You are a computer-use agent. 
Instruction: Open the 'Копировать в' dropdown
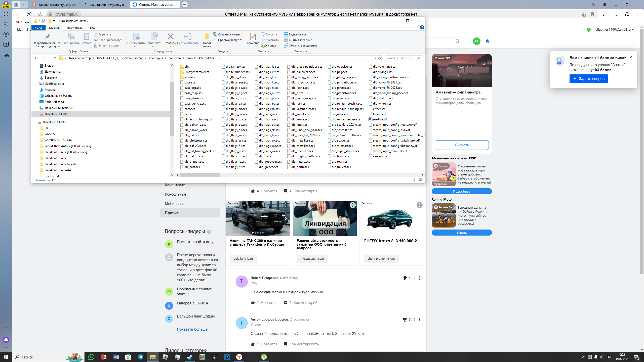[154, 40]
